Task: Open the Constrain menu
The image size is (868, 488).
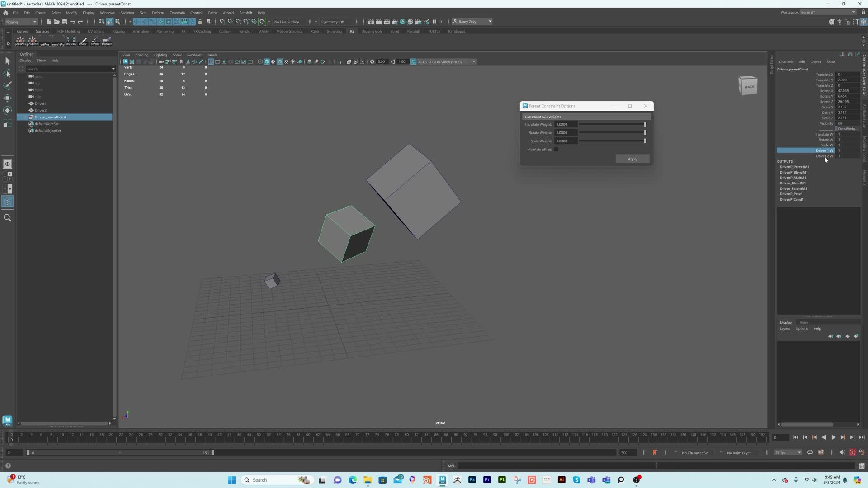Action: coord(177,12)
